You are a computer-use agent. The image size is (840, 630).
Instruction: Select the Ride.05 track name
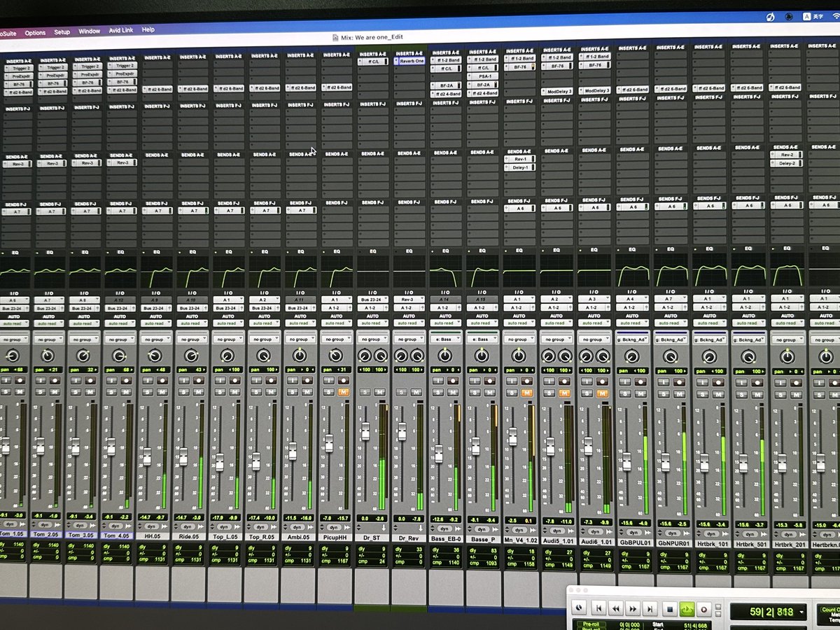(190, 535)
